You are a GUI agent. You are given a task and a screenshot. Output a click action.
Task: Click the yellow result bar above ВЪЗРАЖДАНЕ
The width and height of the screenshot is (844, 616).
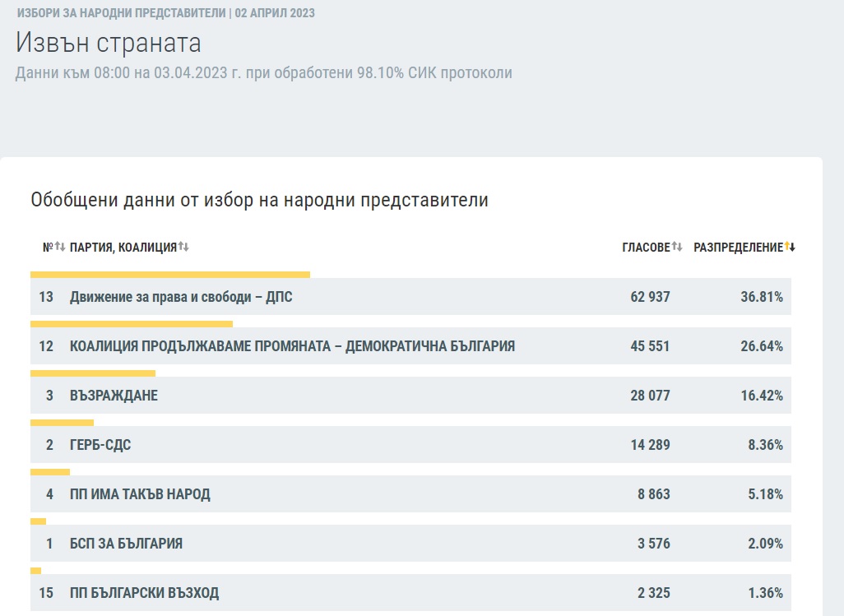coord(93,373)
